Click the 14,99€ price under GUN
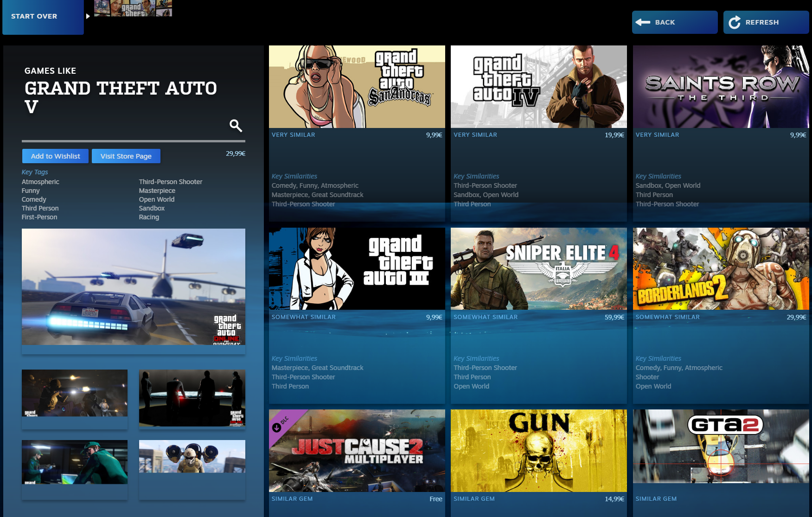Screen dimensions: 812x517 tap(614, 499)
